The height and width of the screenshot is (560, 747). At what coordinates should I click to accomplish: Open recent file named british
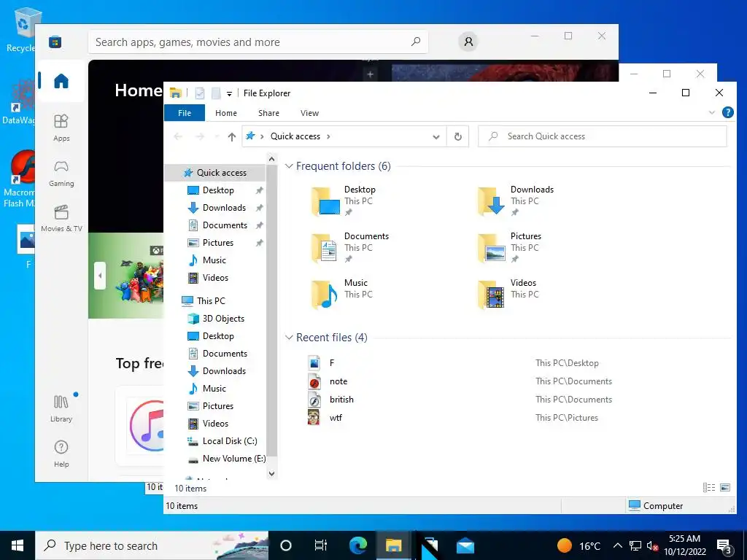coord(341,400)
